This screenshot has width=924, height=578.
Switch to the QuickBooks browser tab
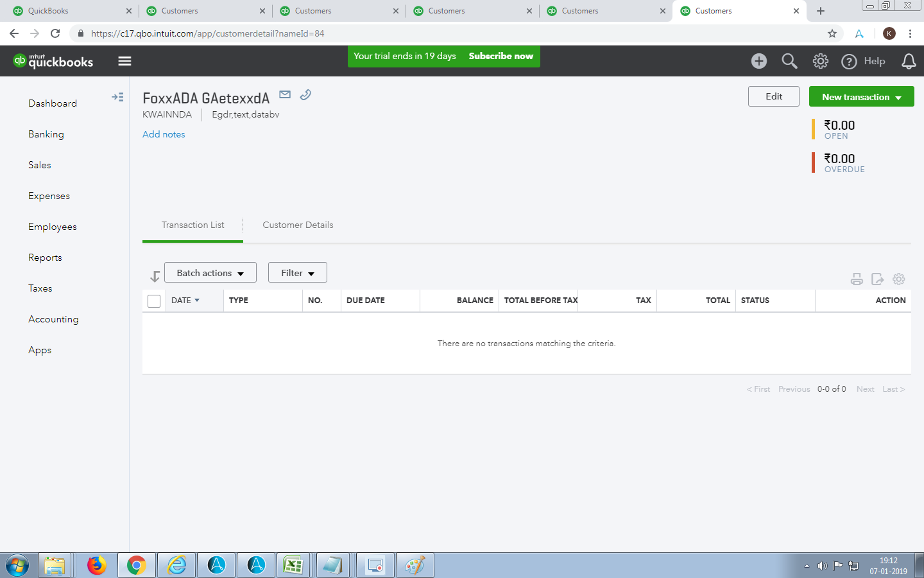coord(71,11)
